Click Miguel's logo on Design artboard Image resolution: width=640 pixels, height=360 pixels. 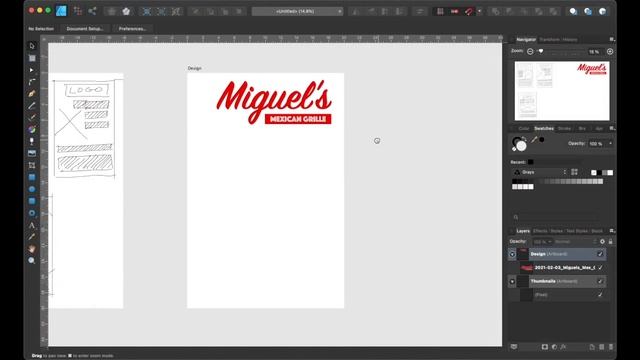point(274,102)
